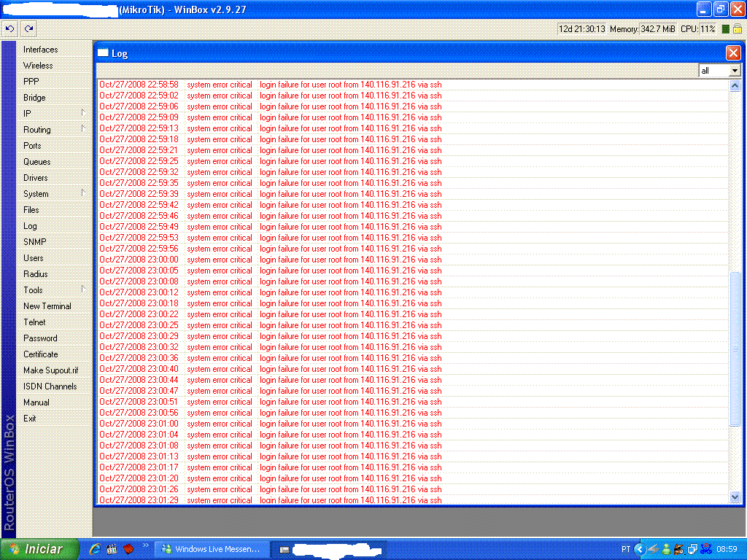Click the green status indicator square
The width and height of the screenshot is (747, 560).
click(726, 29)
